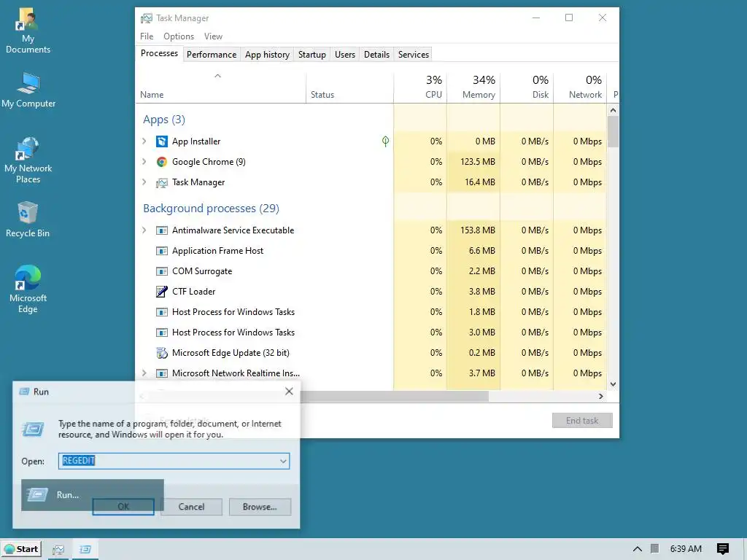
Task: Expand the Google Chrome (9) process group
Action: point(144,161)
